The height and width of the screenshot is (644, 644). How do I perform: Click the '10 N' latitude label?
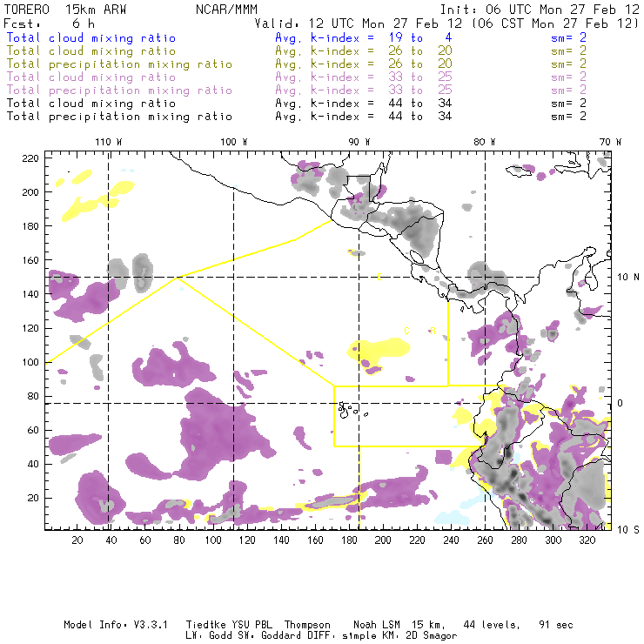628,278
